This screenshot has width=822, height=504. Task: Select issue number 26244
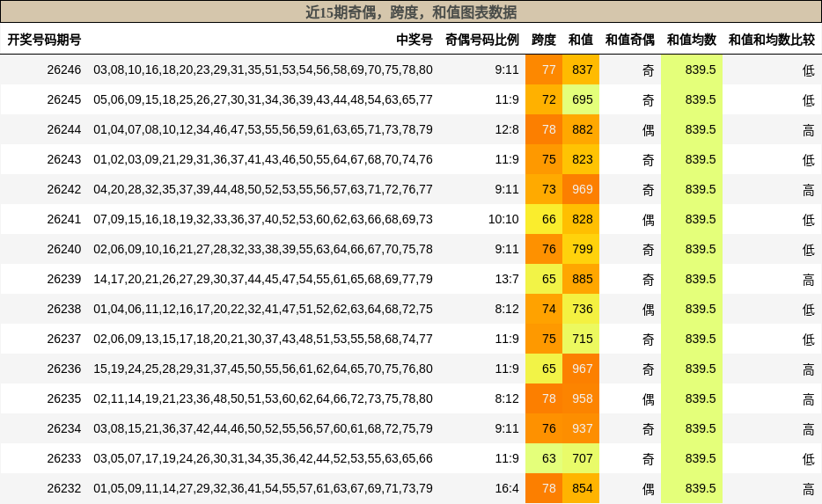pyautogui.click(x=64, y=129)
